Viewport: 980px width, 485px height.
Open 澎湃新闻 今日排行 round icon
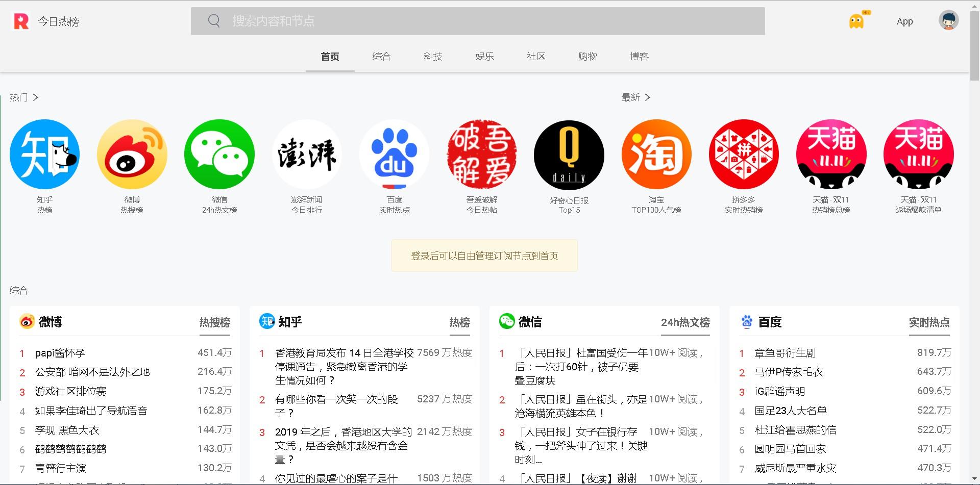click(307, 155)
